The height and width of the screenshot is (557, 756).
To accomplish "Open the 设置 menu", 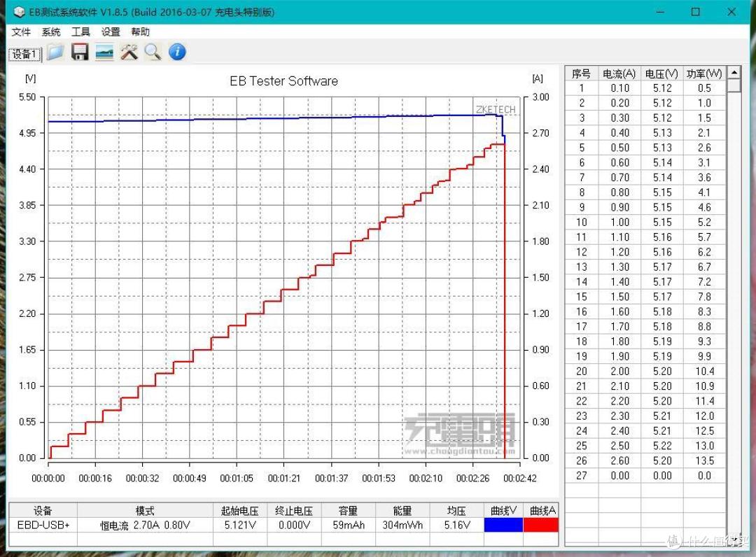I will 111,31.
